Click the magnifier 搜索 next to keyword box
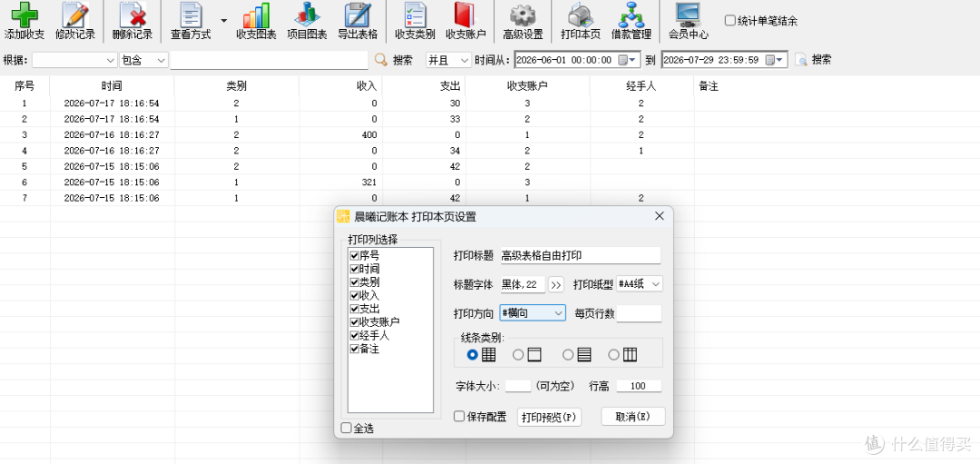980x464 pixels. tap(393, 60)
